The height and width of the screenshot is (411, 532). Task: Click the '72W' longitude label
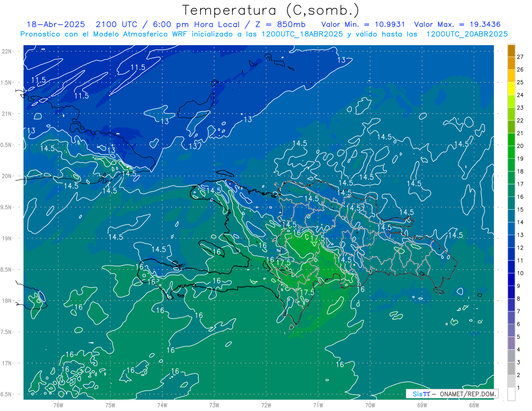pyautogui.click(x=266, y=405)
